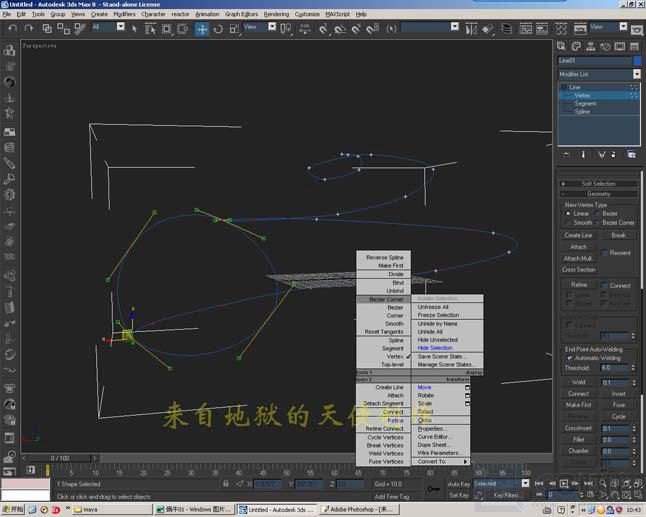646x517 pixels.
Task: Open the Schematic View icon
Action: (542, 29)
